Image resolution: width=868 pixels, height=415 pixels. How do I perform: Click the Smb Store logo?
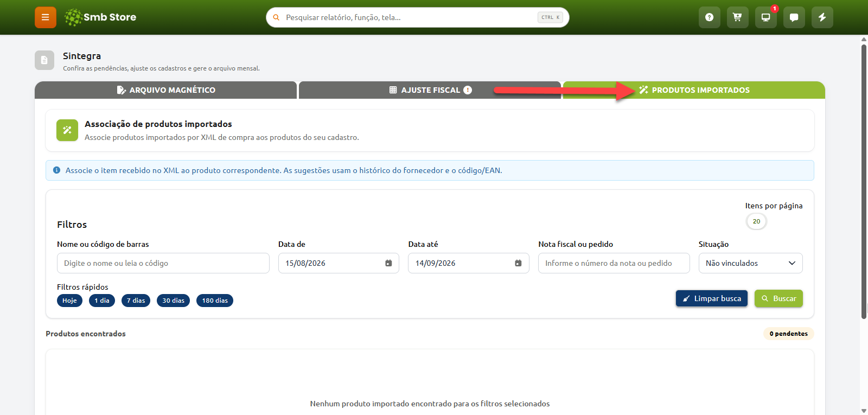pyautogui.click(x=100, y=17)
